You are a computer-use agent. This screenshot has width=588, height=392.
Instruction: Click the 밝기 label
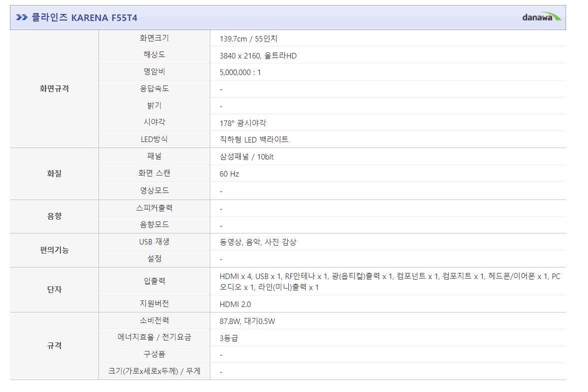tap(154, 105)
